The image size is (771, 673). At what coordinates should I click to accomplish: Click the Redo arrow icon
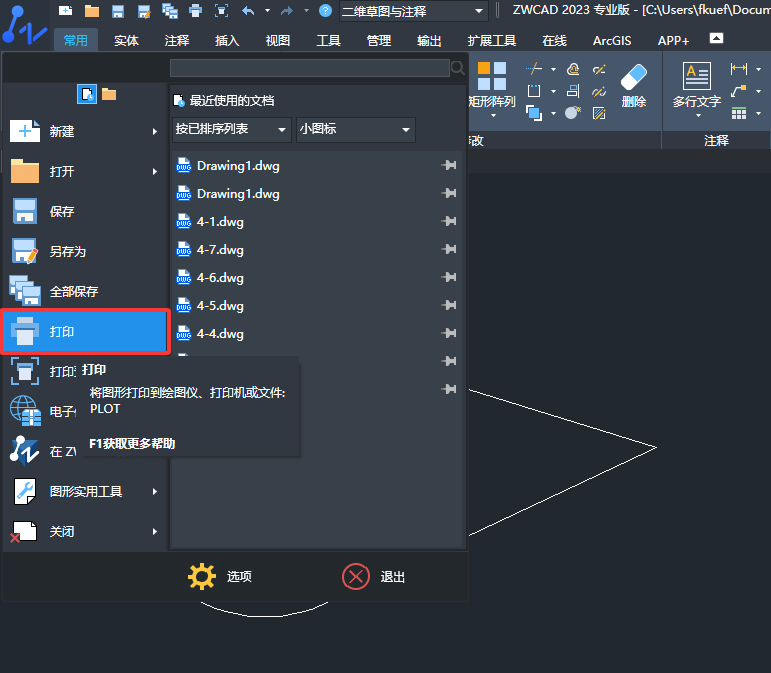click(x=287, y=10)
